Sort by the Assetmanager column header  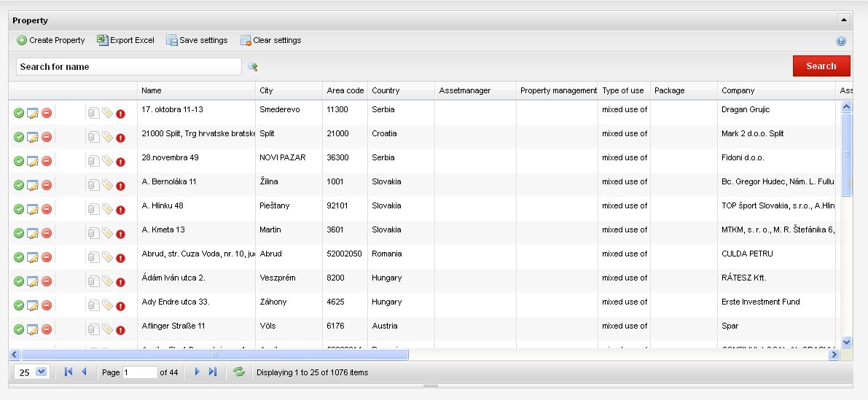coord(475,91)
